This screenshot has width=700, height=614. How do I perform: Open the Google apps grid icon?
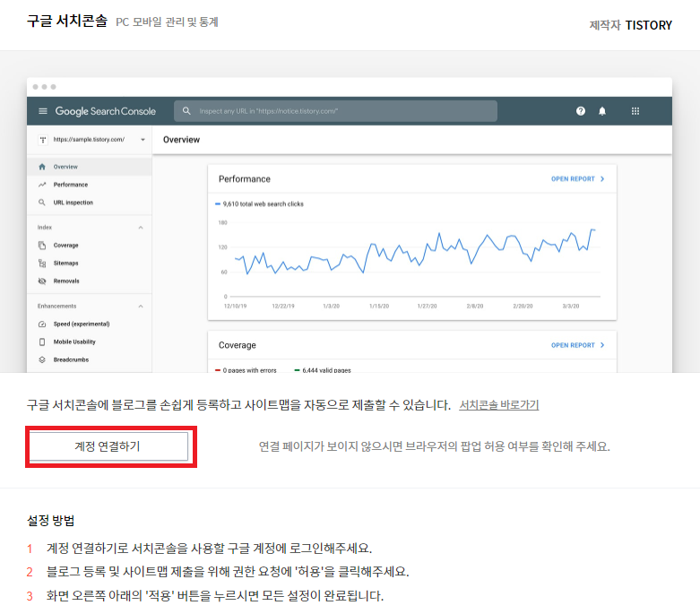635,111
